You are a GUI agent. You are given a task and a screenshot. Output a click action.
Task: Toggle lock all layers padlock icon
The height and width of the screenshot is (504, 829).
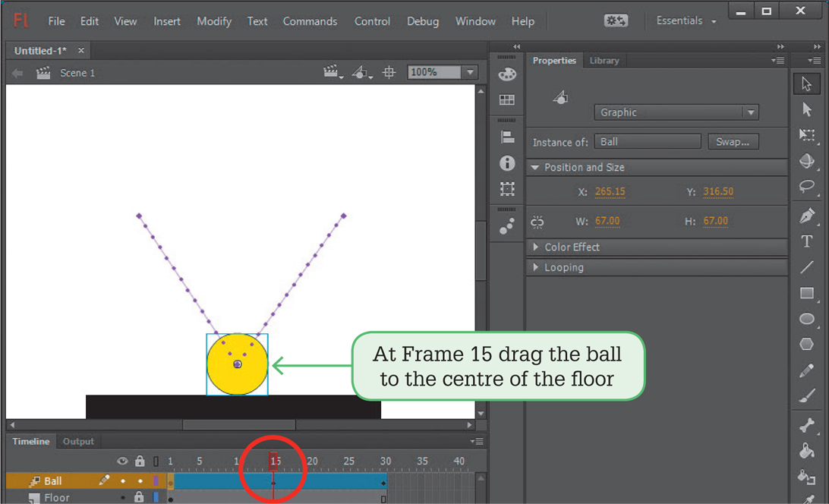(140, 461)
